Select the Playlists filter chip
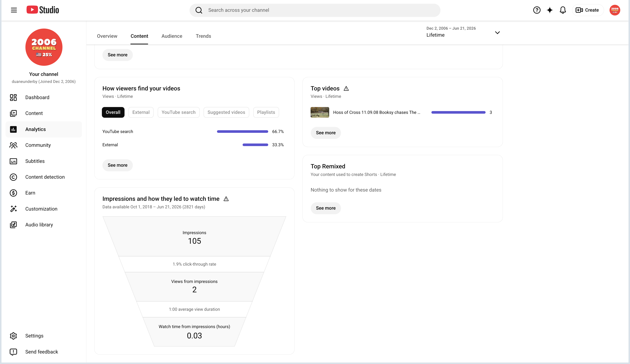Image resolution: width=630 pixels, height=364 pixels. click(266, 112)
